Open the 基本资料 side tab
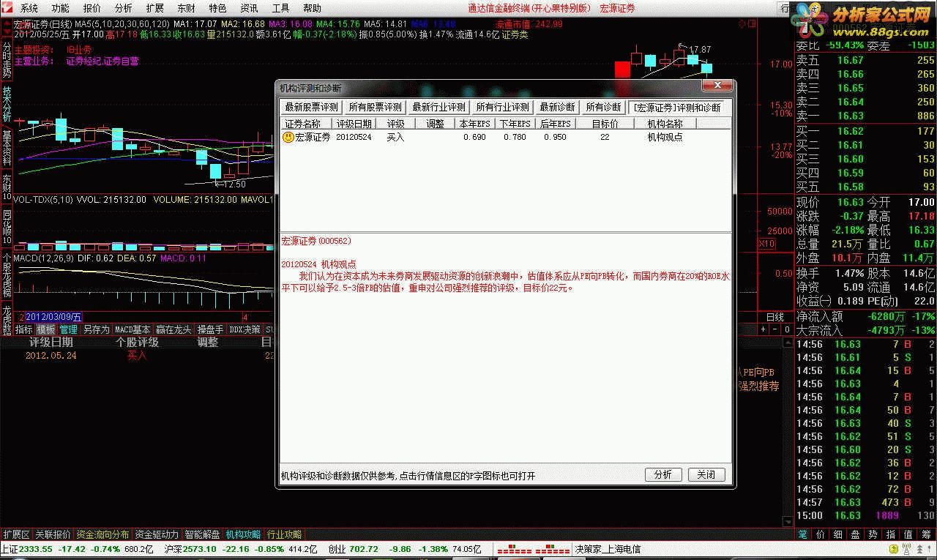Viewport: 937px width, 560px height. 7,148
